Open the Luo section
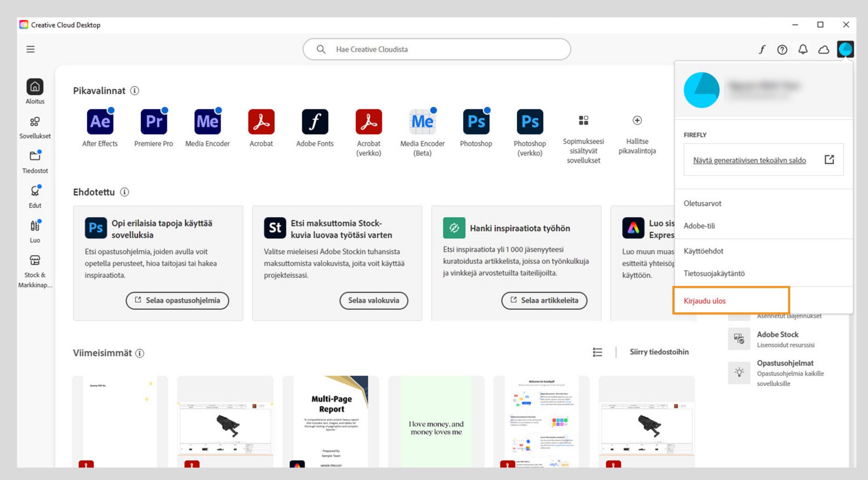Image resolution: width=868 pixels, height=480 pixels. tap(35, 232)
